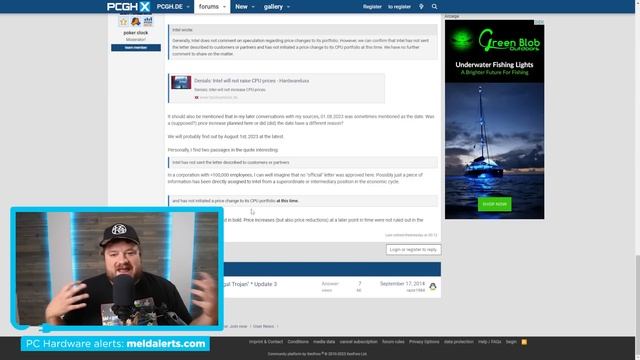Open Imprint & Contact footer link
The height and width of the screenshot is (360, 640).
pyautogui.click(x=266, y=342)
